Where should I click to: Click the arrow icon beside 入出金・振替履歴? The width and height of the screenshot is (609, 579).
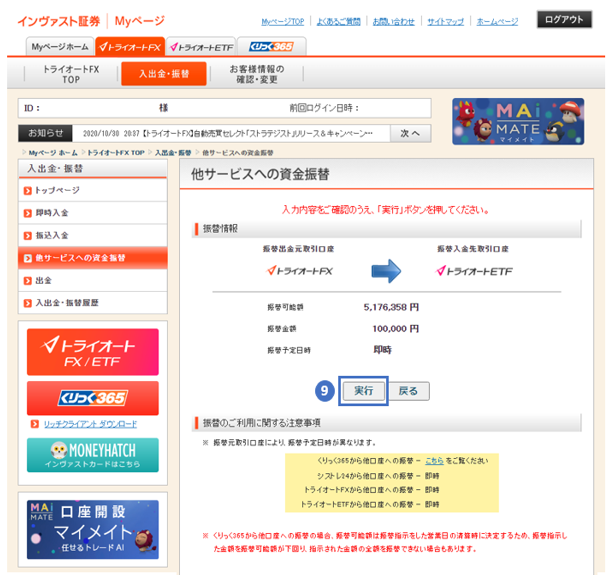point(27,303)
